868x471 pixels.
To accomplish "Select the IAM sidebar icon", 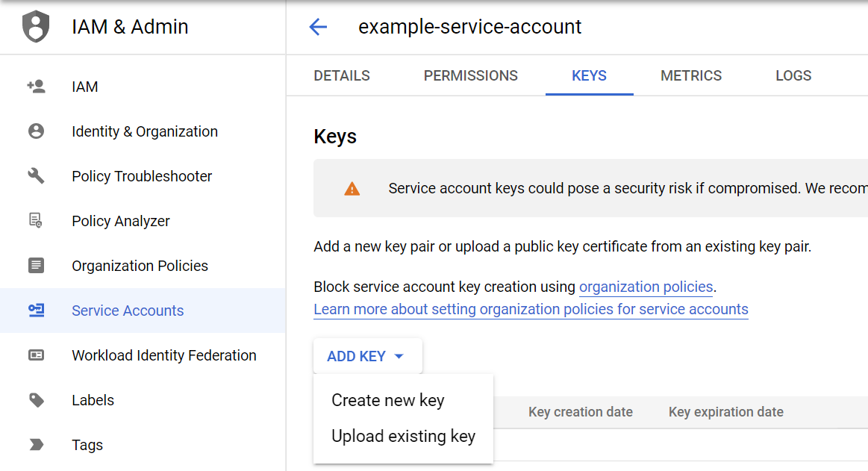I will coord(36,86).
